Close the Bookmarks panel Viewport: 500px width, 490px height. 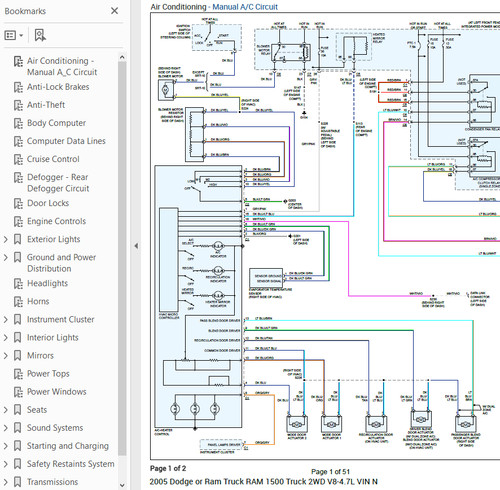click(114, 11)
